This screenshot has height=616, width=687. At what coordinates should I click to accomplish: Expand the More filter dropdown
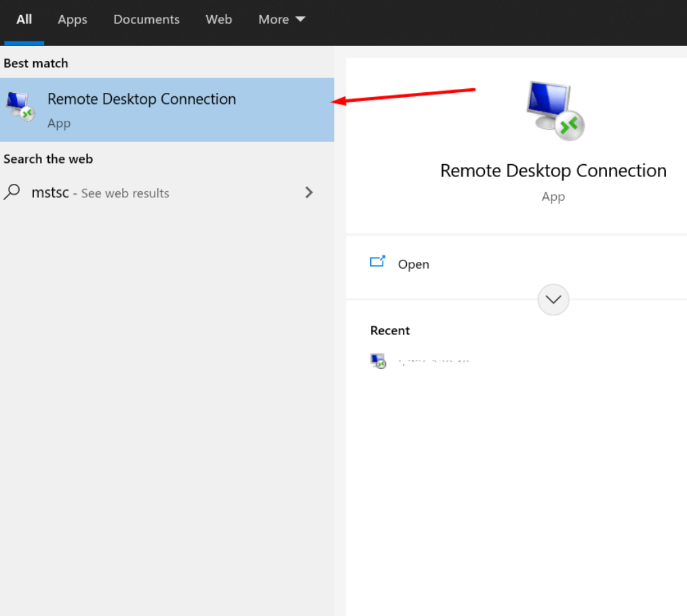(x=281, y=19)
